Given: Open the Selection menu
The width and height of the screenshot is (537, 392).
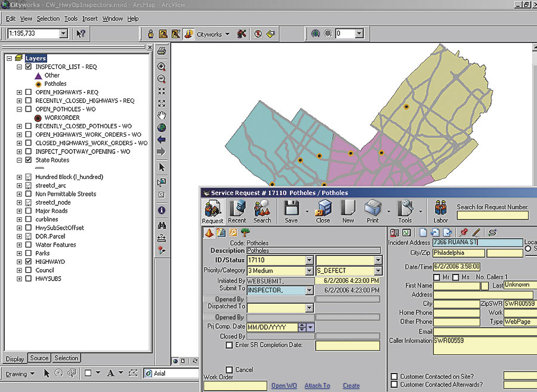Looking at the screenshot, I should pos(48,18).
